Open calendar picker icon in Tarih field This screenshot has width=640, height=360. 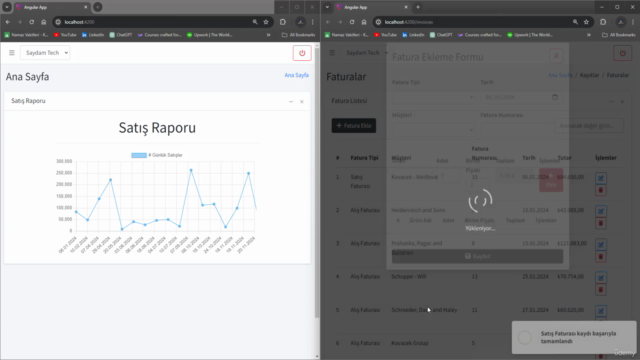tap(555, 97)
